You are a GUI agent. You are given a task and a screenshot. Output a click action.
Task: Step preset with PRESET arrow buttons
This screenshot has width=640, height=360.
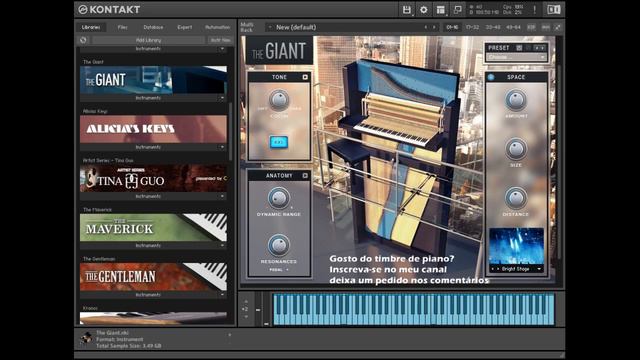540,48
